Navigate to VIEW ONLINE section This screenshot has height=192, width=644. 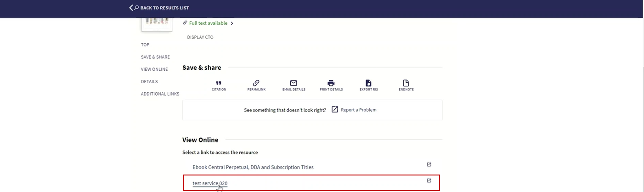tap(154, 69)
